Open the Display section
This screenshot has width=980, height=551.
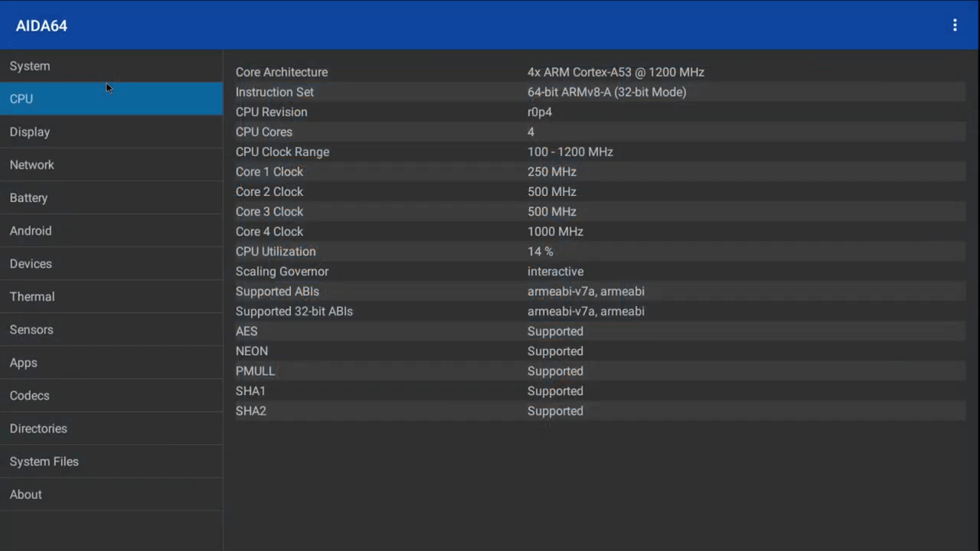[111, 132]
